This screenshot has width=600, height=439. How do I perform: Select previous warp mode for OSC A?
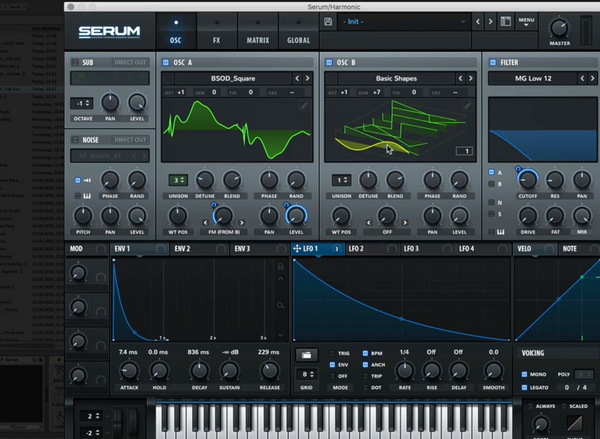click(205, 222)
